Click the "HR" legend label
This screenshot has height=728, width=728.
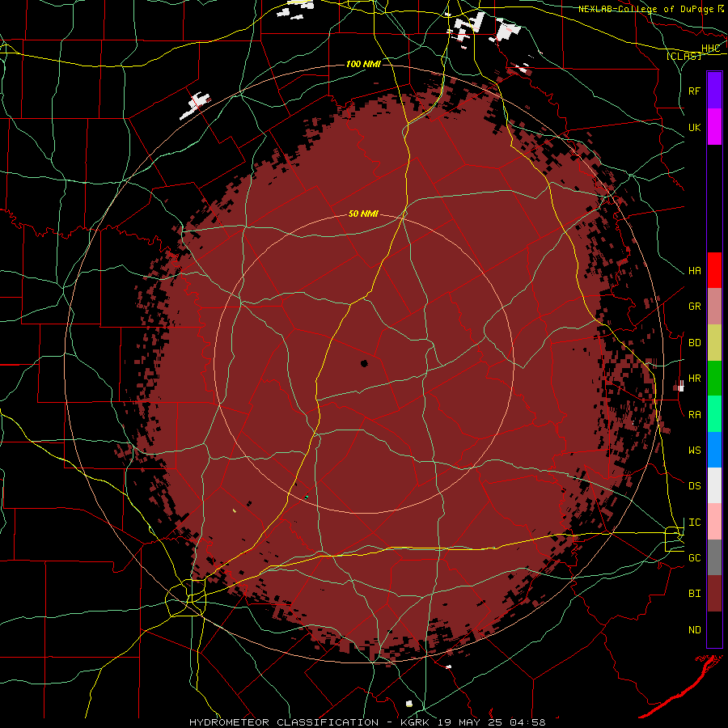694,379
